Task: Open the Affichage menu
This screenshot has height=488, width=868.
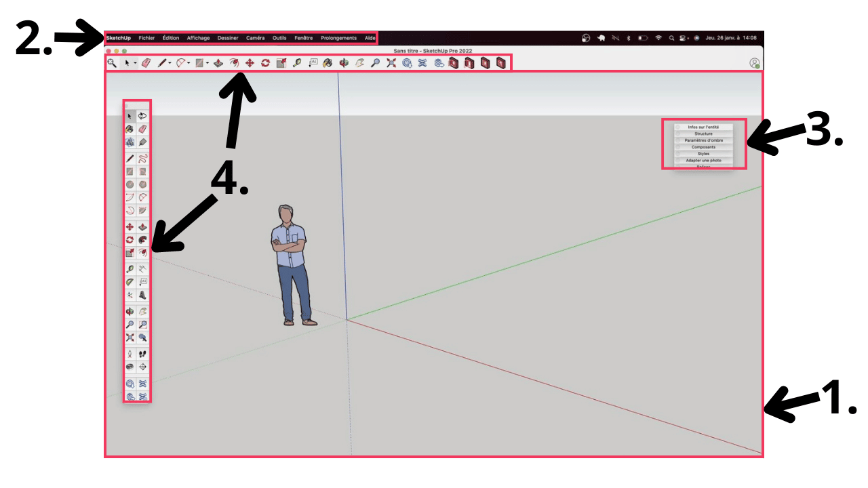Action: click(x=199, y=38)
